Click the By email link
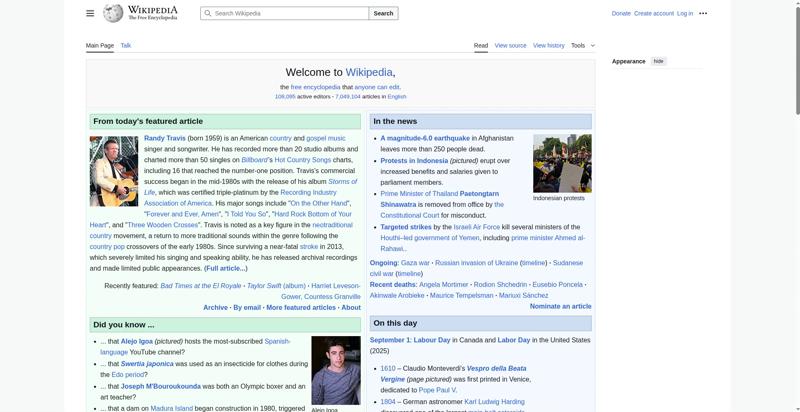The image size is (800, 412). [x=247, y=307]
